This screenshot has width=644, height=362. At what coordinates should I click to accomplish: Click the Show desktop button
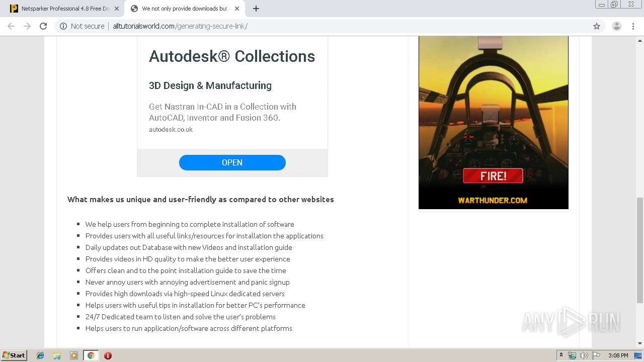639,355
